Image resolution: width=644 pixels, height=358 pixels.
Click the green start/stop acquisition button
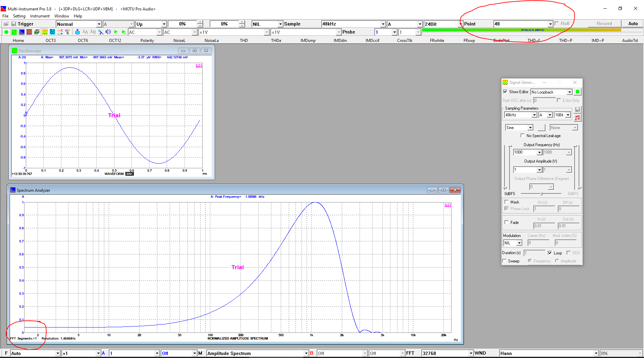click(x=6, y=32)
